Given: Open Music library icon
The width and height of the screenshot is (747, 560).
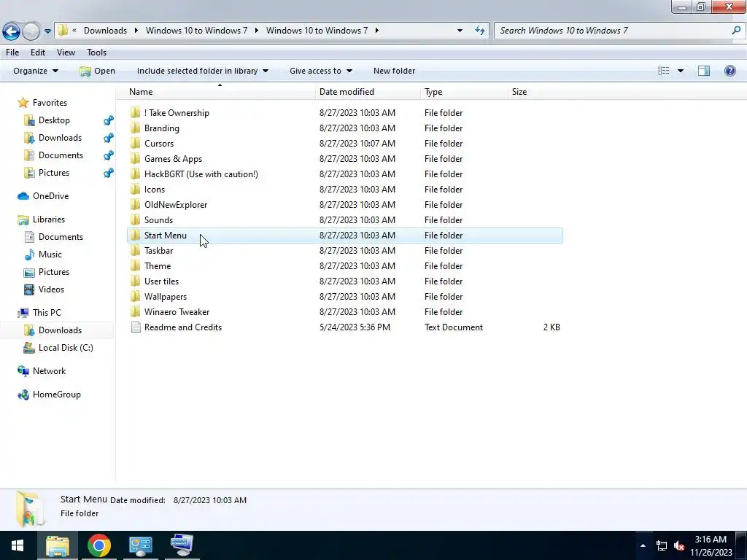Looking at the screenshot, I should click(29, 254).
